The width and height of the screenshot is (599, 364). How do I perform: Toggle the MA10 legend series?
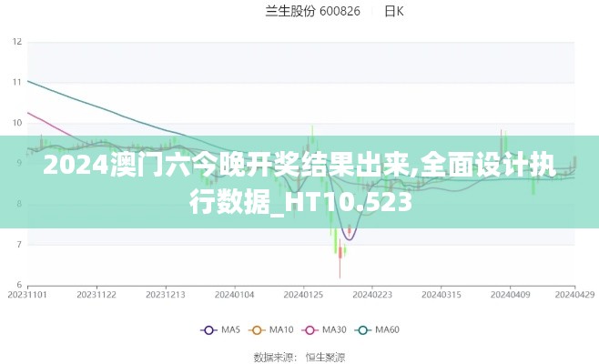271,329
